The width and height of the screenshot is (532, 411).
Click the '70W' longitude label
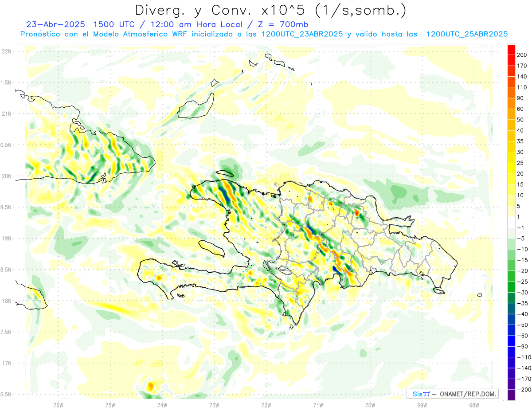click(x=370, y=405)
